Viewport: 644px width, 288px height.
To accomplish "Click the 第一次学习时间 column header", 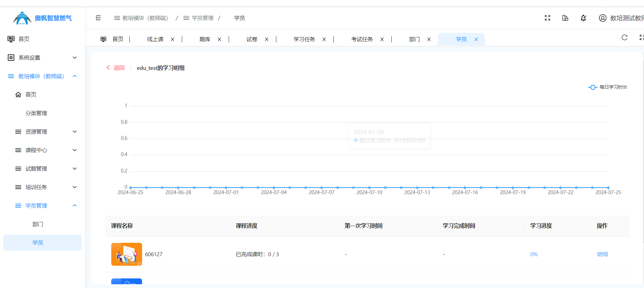I will pos(364,226).
